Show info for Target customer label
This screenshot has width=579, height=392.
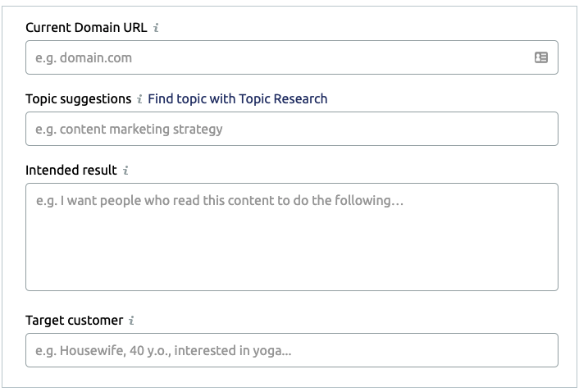(x=131, y=321)
